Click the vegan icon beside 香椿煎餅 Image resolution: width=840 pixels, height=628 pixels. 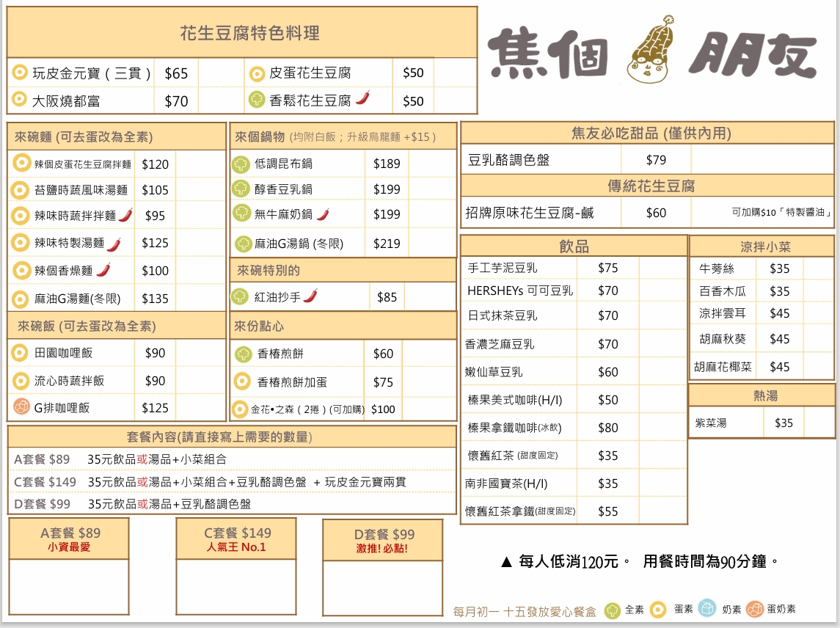pyautogui.click(x=244, y=354)
